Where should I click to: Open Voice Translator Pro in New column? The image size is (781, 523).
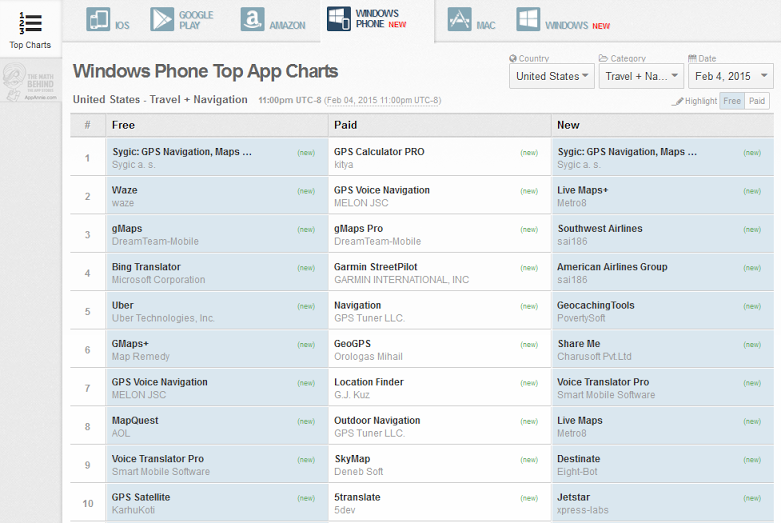pos(603,382)
